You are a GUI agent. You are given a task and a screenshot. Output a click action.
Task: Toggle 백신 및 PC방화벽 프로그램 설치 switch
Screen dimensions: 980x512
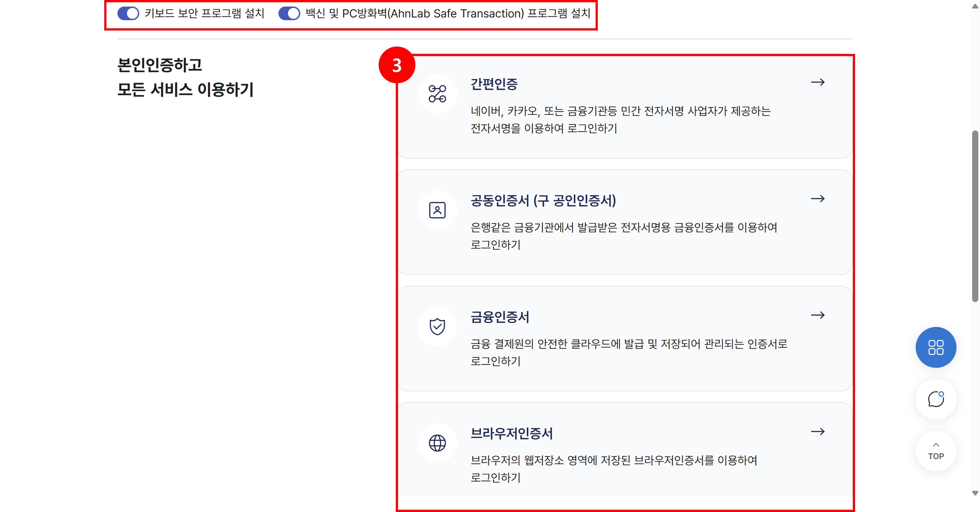pos(289,13)
